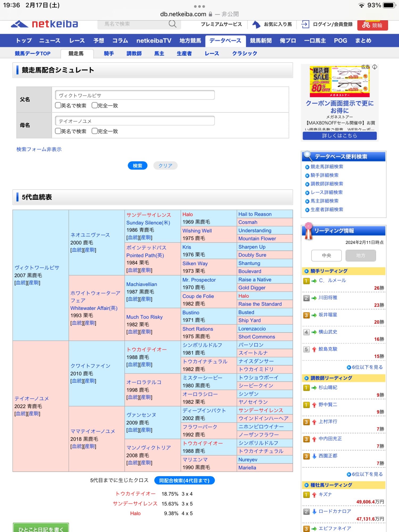The height and width of the screenshot is (532, 399).
Task: Click the blue down arrow beside 西園正都
Action: coord(314,456)
